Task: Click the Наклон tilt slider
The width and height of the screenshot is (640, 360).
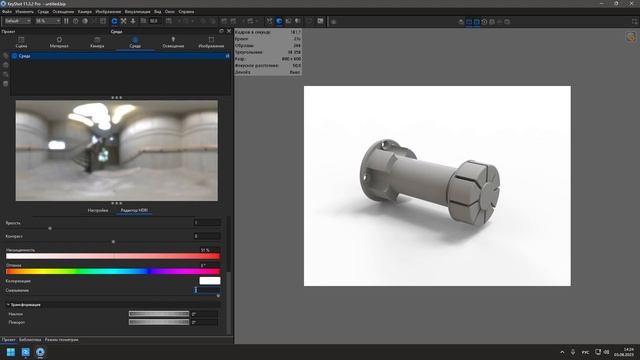Action: click(x=159, y=313)
